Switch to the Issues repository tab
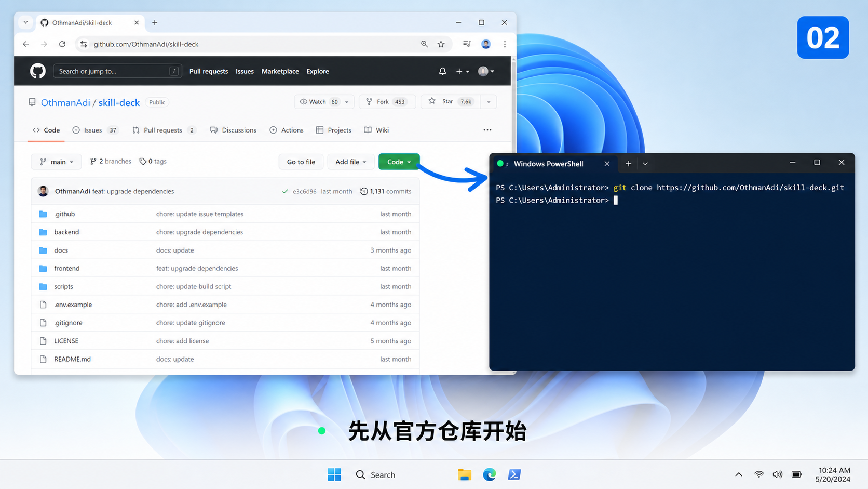 pos(96,130)
